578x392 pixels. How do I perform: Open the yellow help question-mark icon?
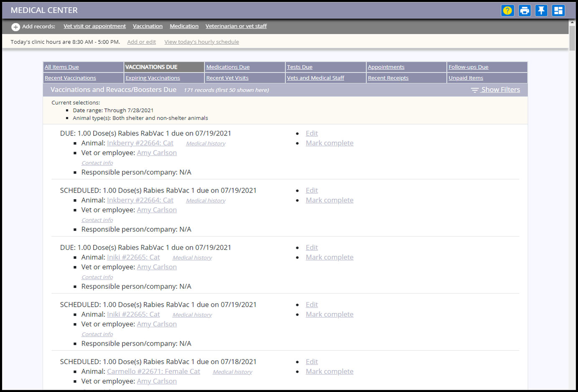pos(507,10)
